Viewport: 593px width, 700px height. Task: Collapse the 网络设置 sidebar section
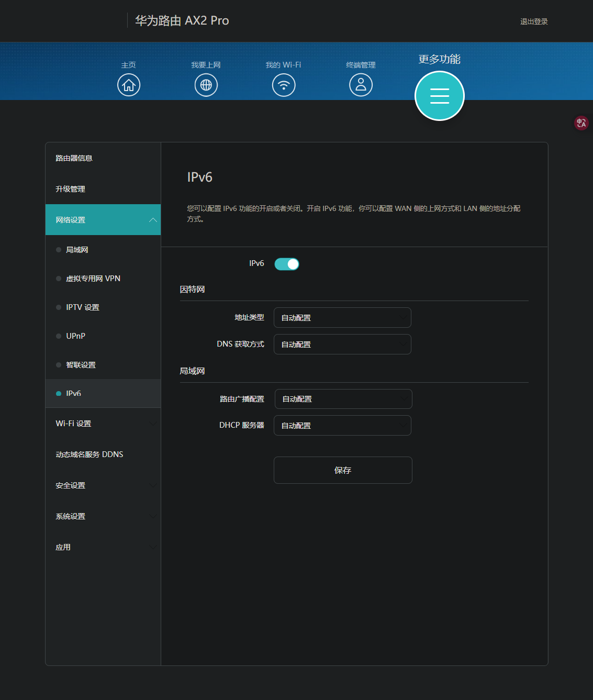[103, 220]
